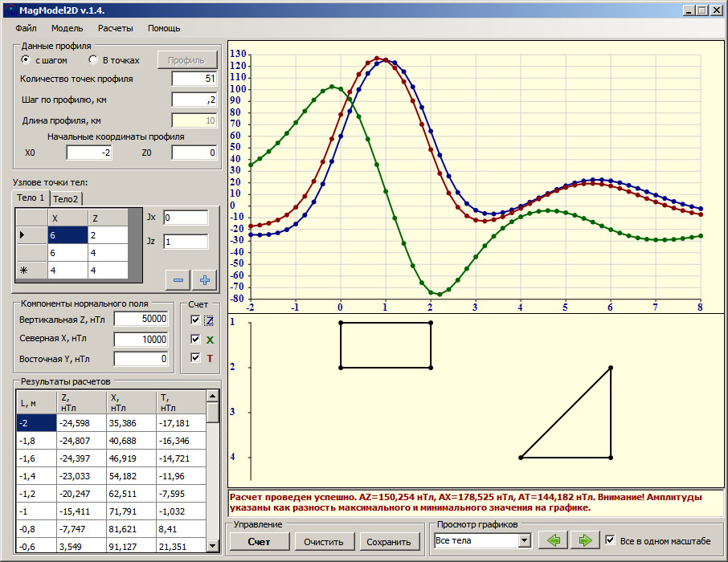
Task: Click the profile length field showing 10
Action: 194,120
